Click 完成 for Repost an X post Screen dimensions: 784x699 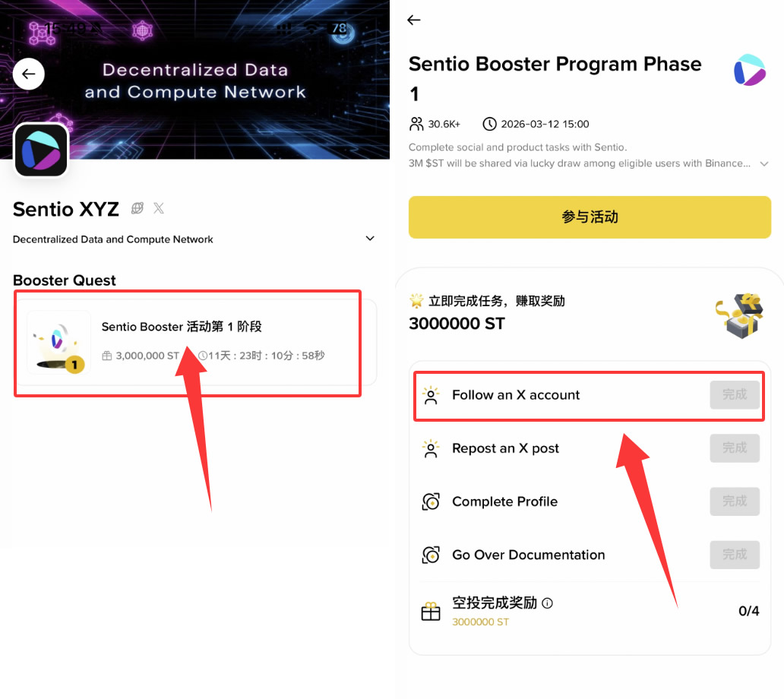735,448
